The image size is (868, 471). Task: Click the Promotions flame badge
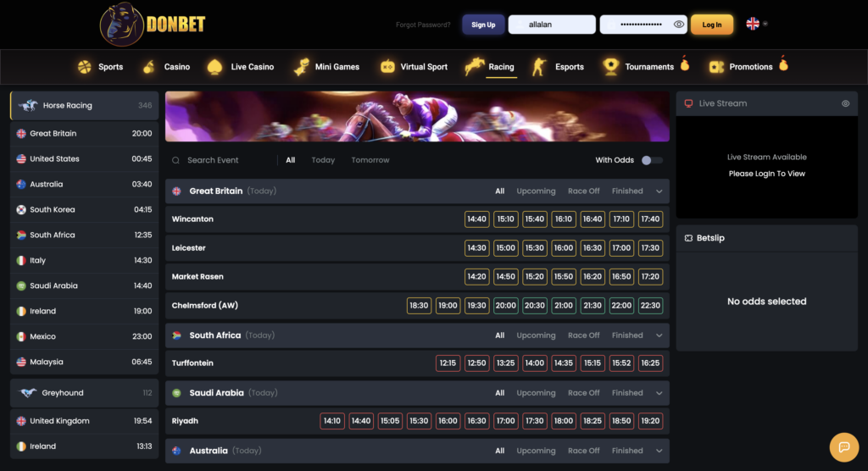[783, 63]
